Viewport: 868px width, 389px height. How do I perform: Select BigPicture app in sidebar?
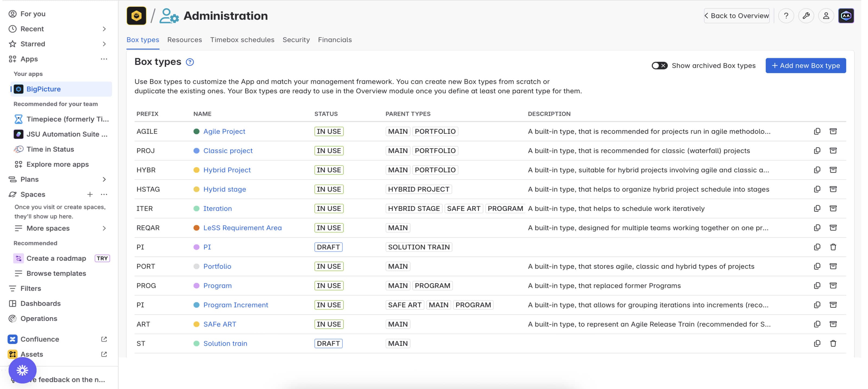[61, 89]
